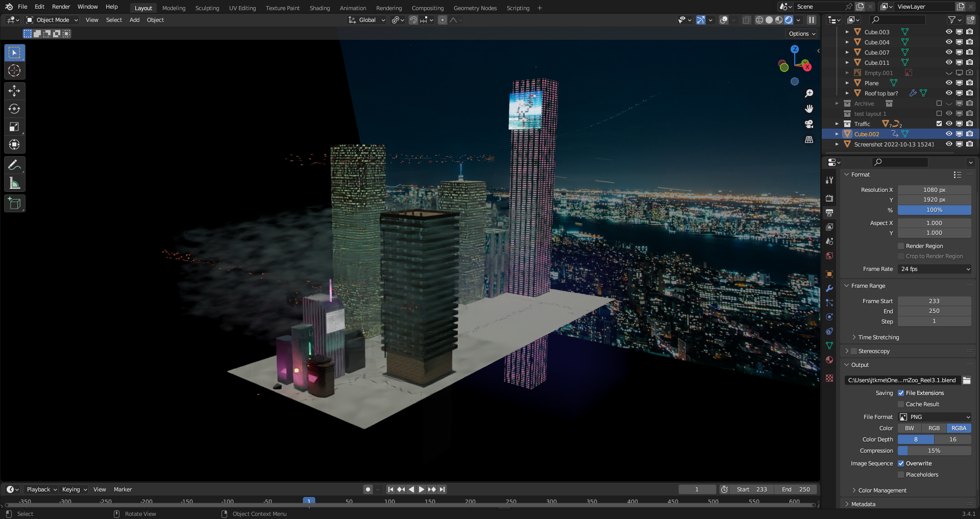Open the Frame Rate dropdown
Viewport: 980px width, 519px height.
935,269
